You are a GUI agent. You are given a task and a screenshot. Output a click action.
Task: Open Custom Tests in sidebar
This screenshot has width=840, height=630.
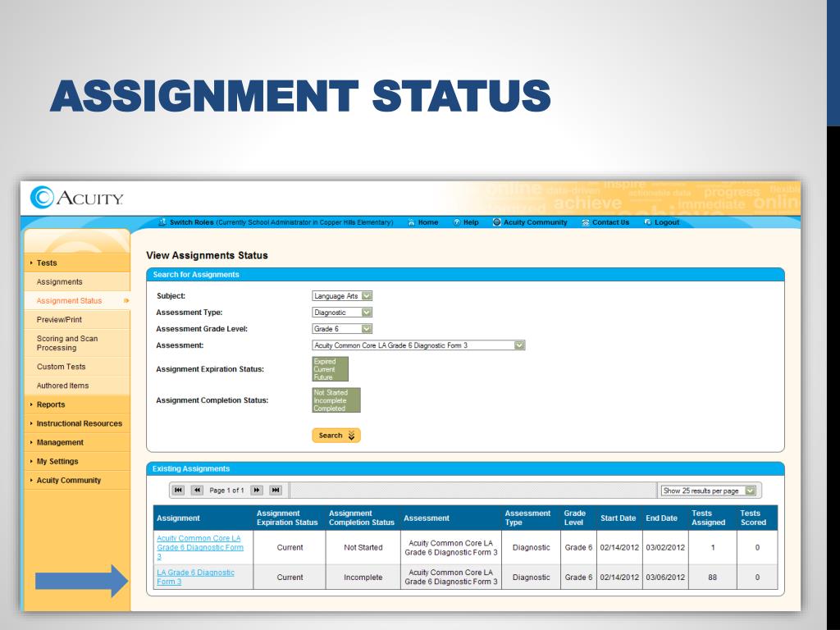click(61, 367)
